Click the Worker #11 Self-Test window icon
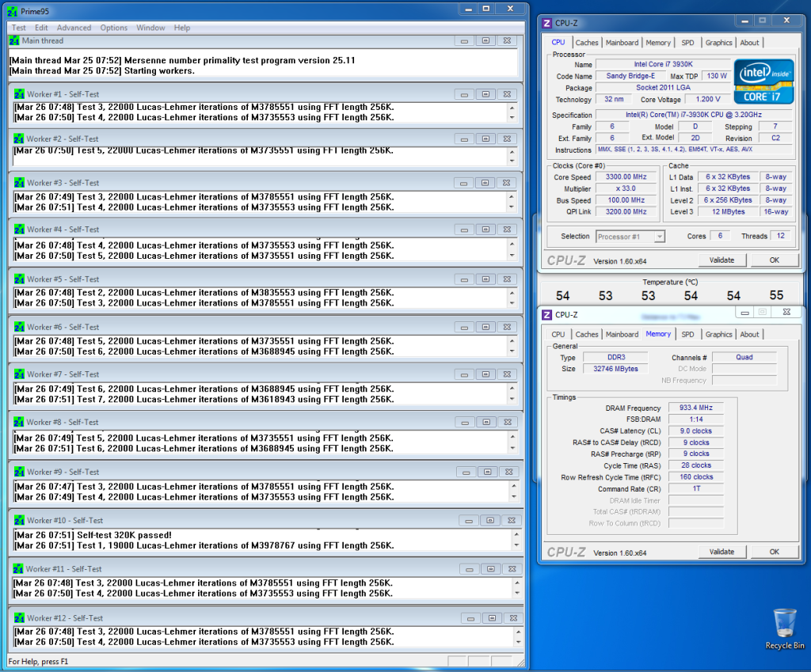 tap(18, 568)
